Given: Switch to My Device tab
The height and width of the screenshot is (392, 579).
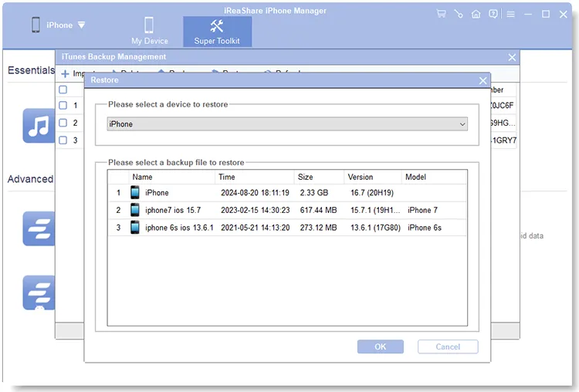Looking at the screenshot, I should pos(150,31).
